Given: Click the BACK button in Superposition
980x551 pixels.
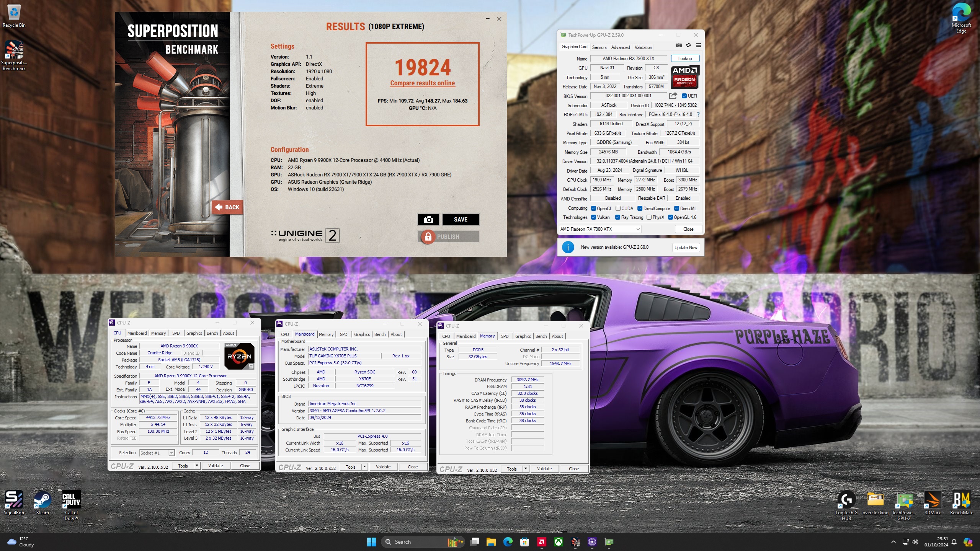Looking at the screenshot, I should (x=227, y=207).
